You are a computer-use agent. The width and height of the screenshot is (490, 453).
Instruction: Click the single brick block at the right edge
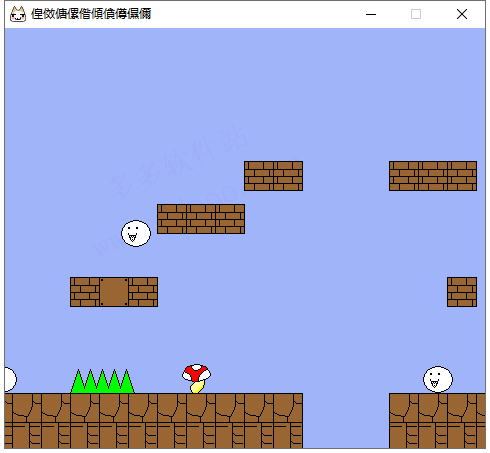(462, 292)
